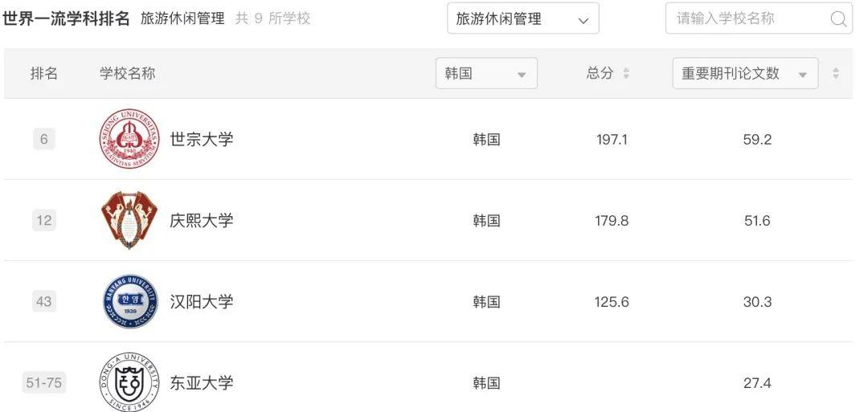Click rank badge 6

[x=43, y=139]
